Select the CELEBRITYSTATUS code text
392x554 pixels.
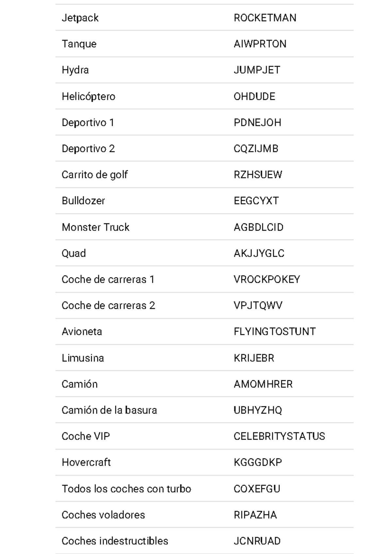click(x=279, y=436)
